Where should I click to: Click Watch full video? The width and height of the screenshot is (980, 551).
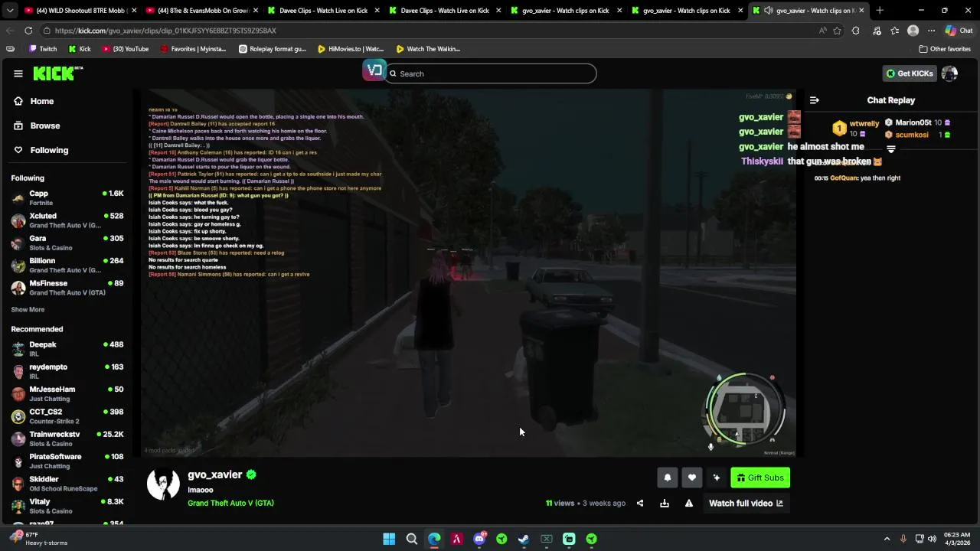click(746, 504)
